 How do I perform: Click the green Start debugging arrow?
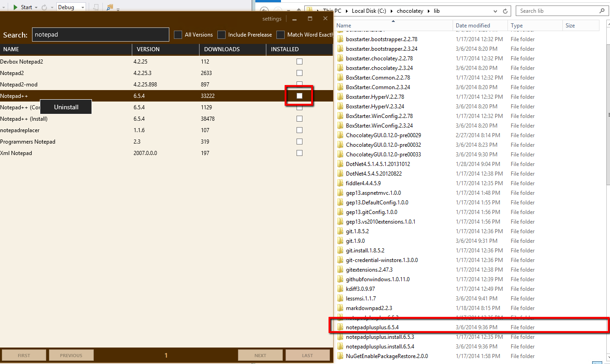click(x=15, y=7)
